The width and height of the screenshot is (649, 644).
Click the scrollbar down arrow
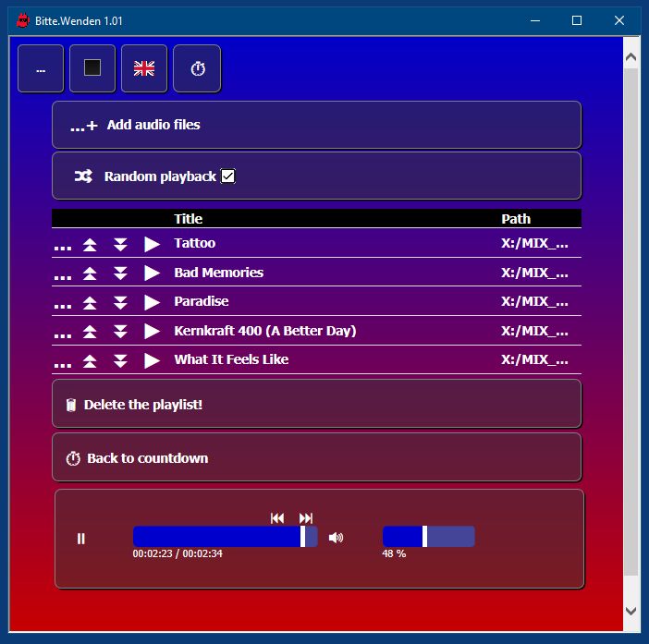(631, 611)
